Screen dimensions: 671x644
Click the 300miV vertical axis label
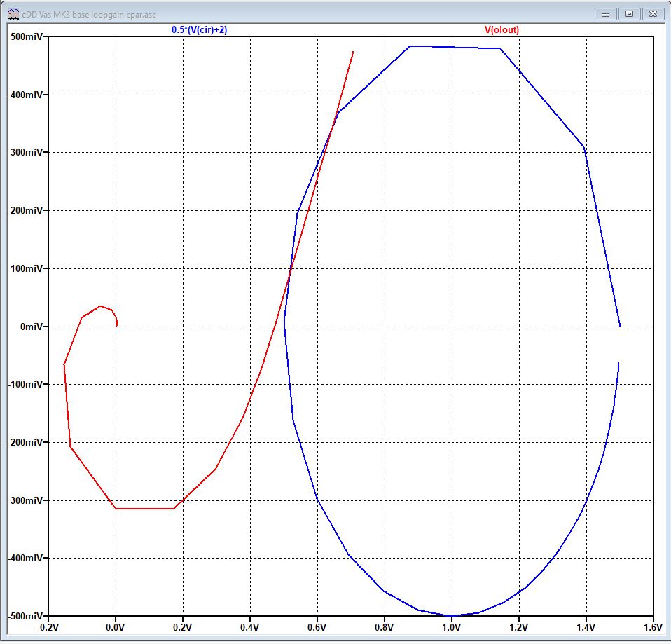(x=26, y=153)
